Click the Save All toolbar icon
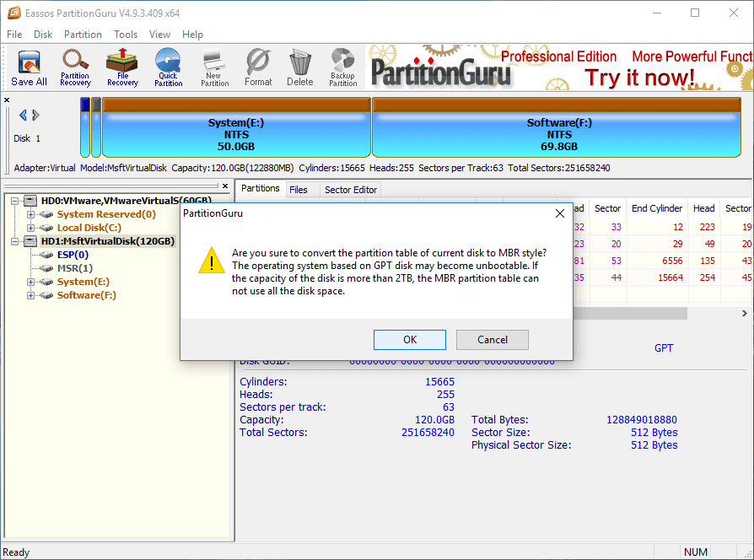Screen dimensions: 754x560 coord(29,67)
